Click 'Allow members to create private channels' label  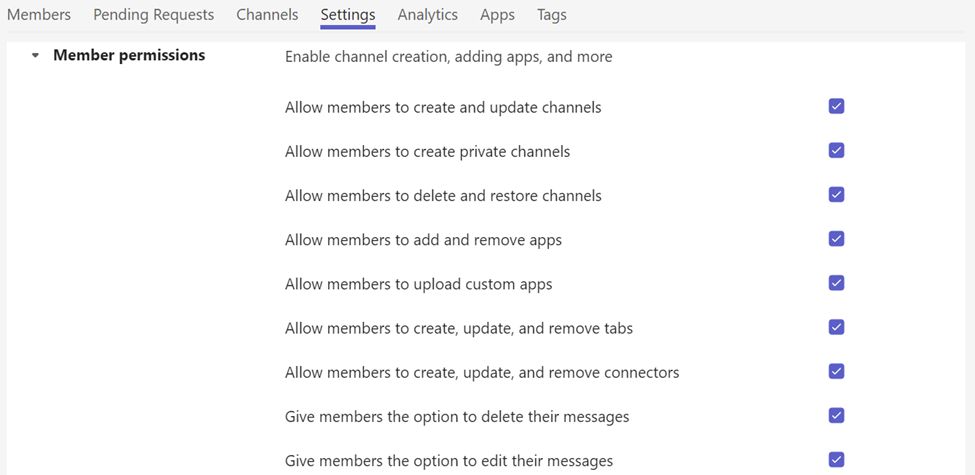[x=428, y=152]
